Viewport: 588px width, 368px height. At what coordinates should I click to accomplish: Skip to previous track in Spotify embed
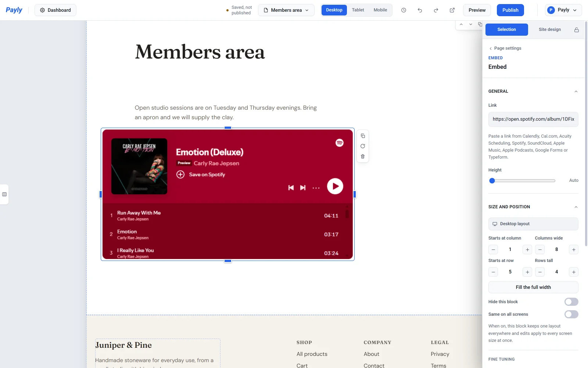(291, 188)
